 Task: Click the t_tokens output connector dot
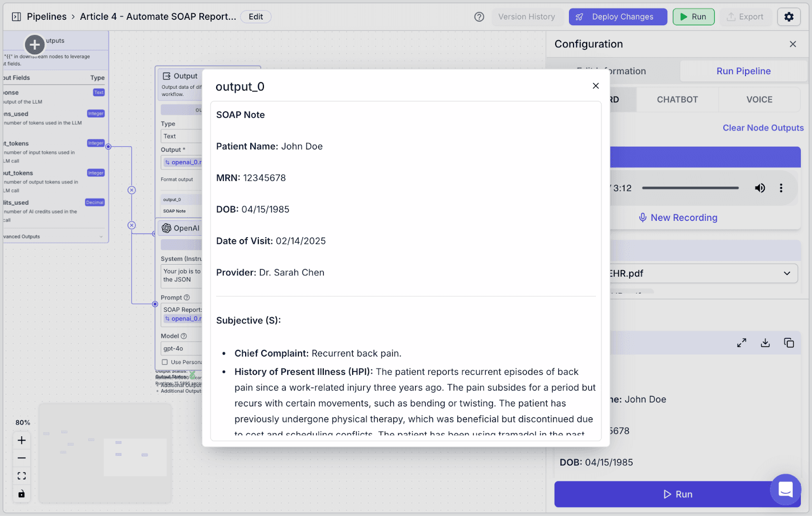click(x=108, y=147)
